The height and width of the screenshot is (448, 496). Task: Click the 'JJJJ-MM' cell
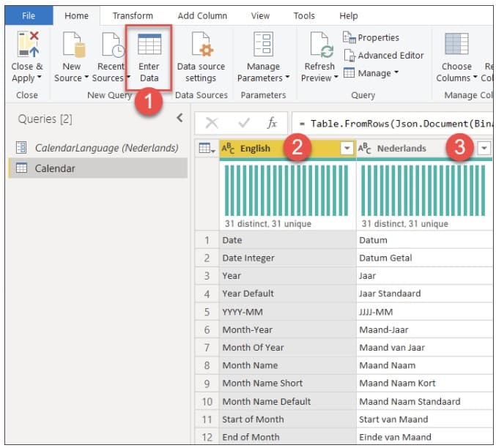424,312
